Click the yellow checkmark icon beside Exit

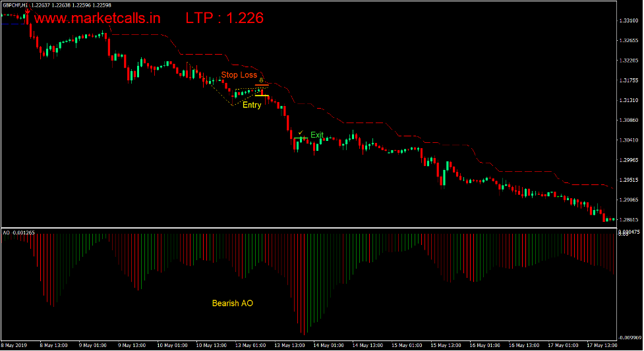tap(300, 133)
